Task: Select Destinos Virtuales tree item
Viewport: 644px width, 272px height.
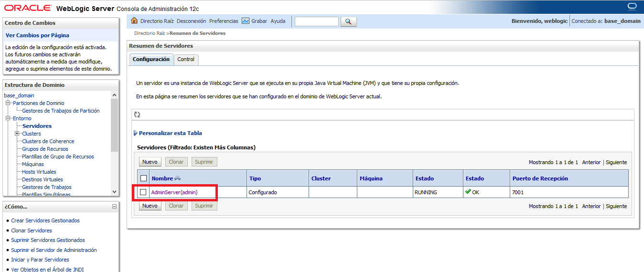Action: click(43, 179)
